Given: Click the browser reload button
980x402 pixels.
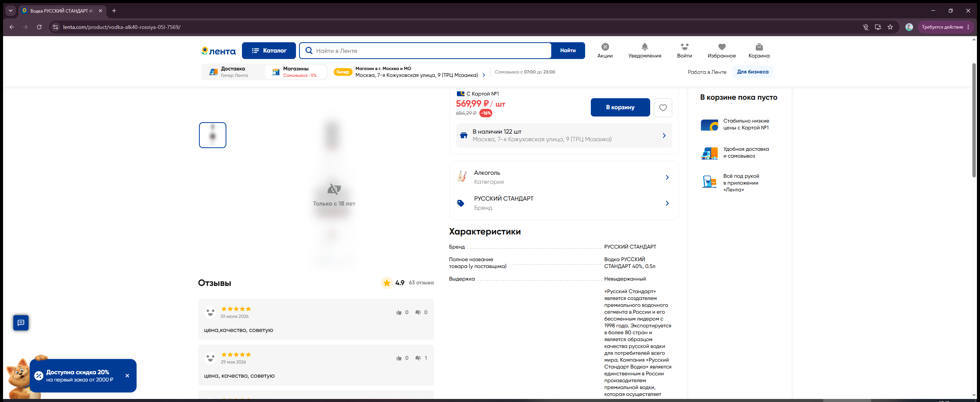Looking at the screenshot, I should click(x=39, y=27).
